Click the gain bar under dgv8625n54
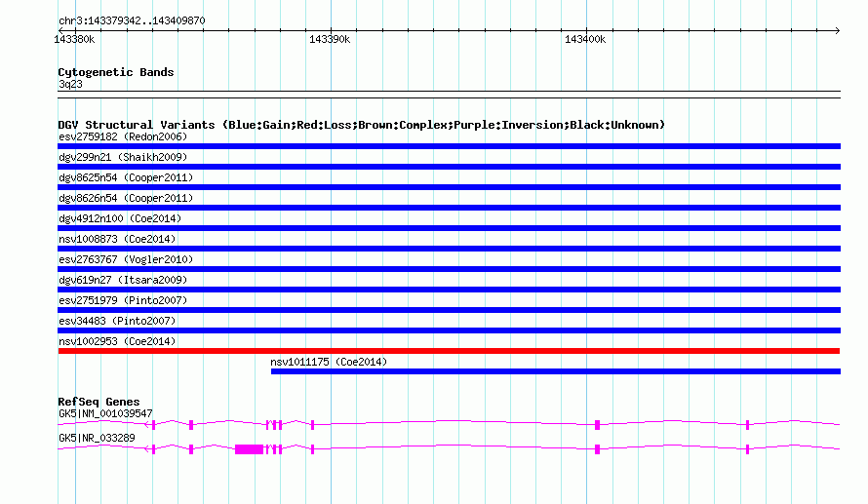The width and height of the screenshot is (868, 504). 449,187
